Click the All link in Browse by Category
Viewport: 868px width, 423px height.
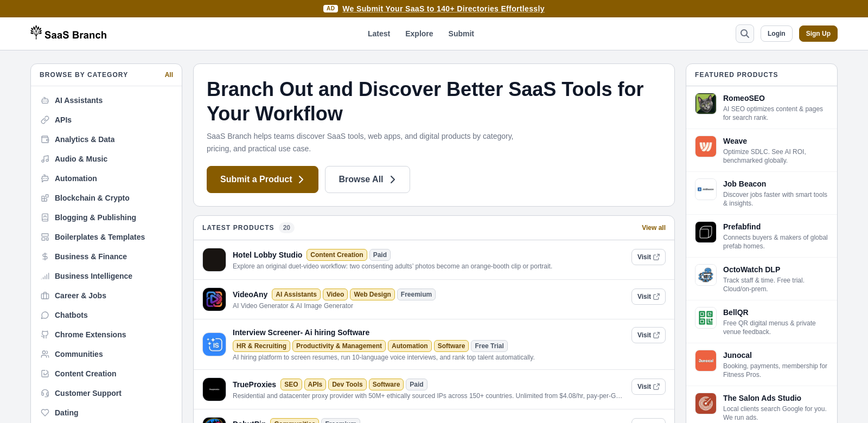click(169, 75)
